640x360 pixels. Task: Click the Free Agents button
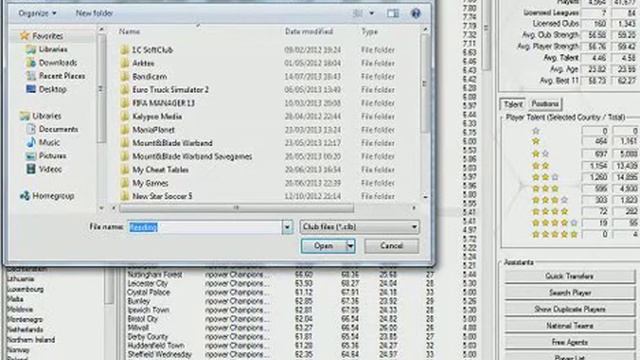569,342
